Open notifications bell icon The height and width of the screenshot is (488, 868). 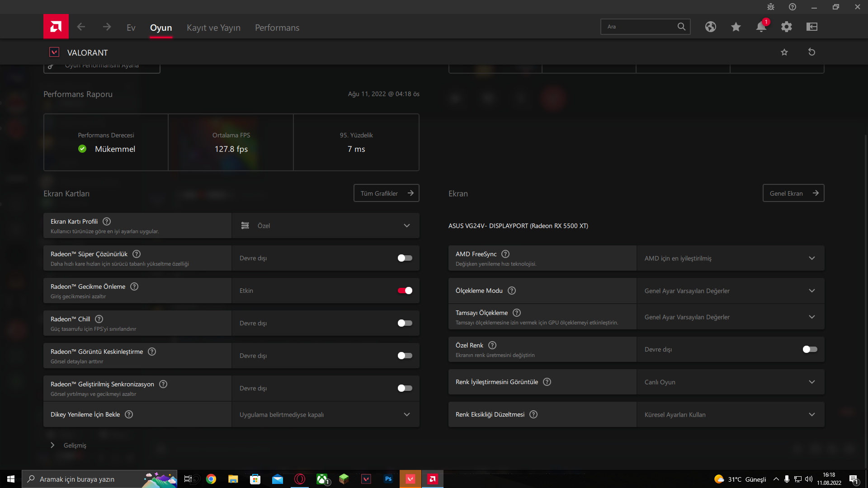[x=761, y=27]
